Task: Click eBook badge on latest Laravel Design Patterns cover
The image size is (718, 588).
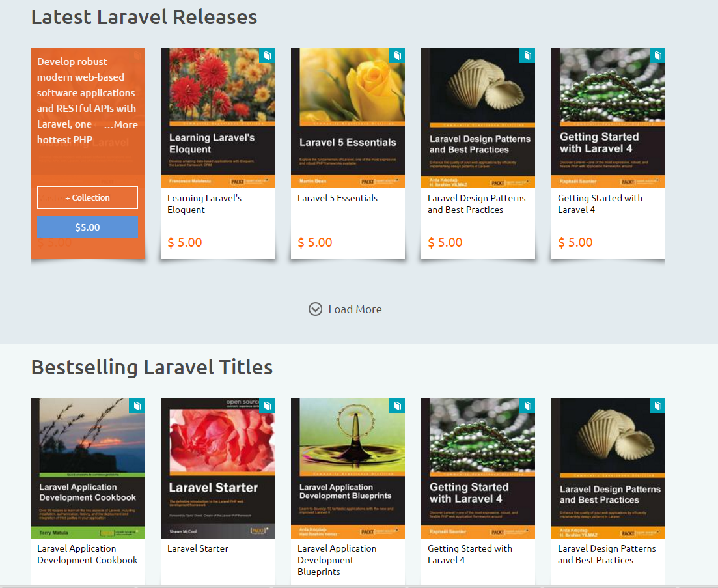Action: coord(527,55)
